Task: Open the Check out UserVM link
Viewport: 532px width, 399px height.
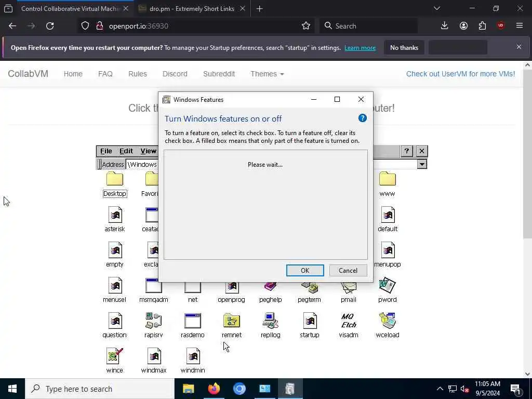Action: [x=460, y=74]
